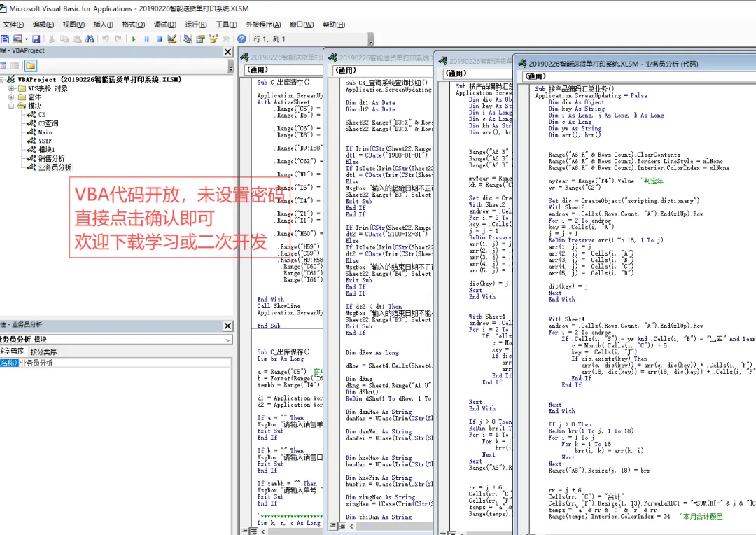Open (通用) dropdown in third code window
Viewport: 756px width, 535px height.
click(477, 74)
